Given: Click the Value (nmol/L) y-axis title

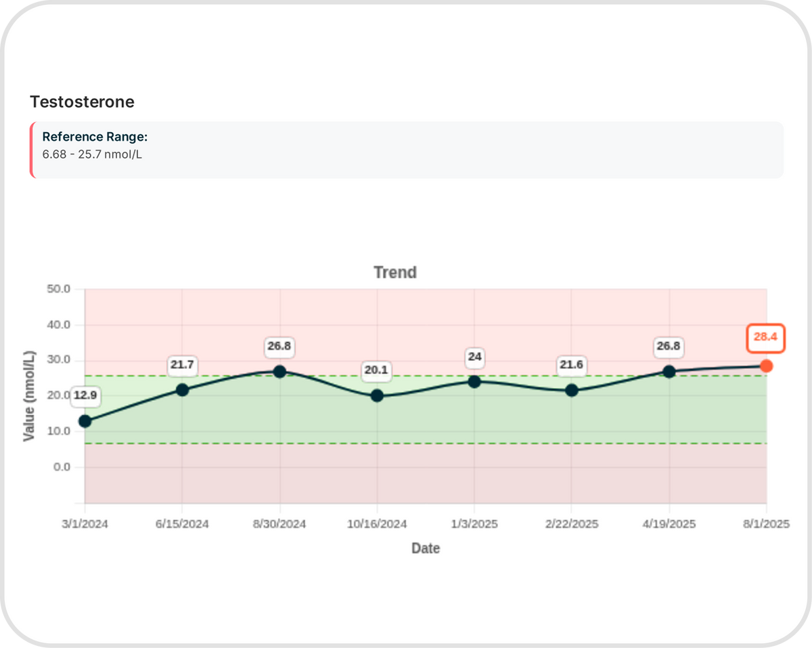Looking at the screenshot, I should [29, 396].
